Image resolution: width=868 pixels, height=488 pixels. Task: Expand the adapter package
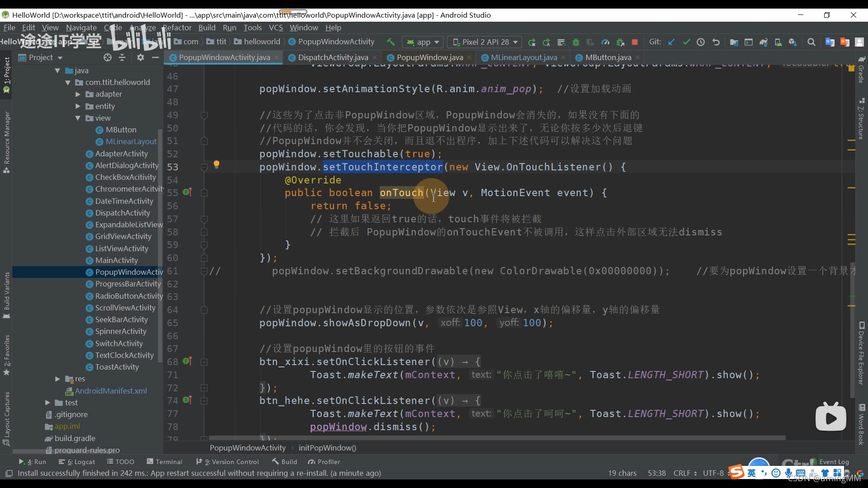tap(78, 94)
